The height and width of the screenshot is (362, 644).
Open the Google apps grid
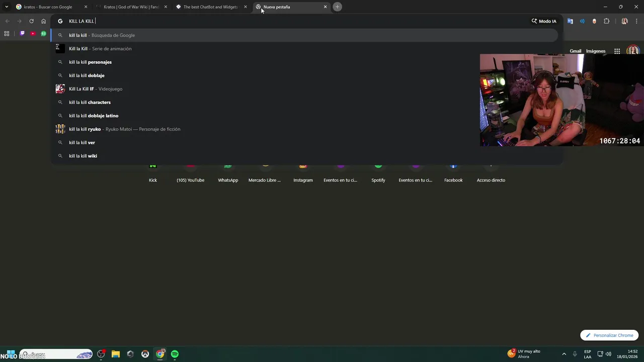(617, 51)
